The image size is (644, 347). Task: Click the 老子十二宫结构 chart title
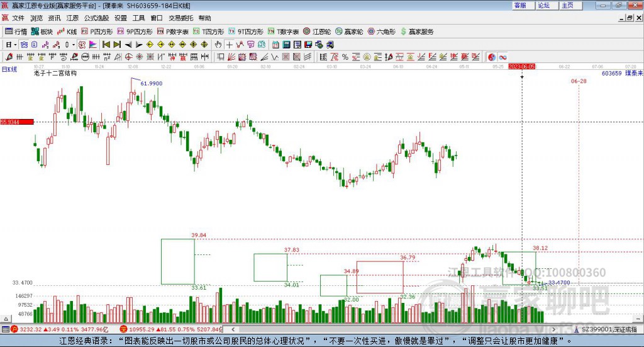pos(55,73)
